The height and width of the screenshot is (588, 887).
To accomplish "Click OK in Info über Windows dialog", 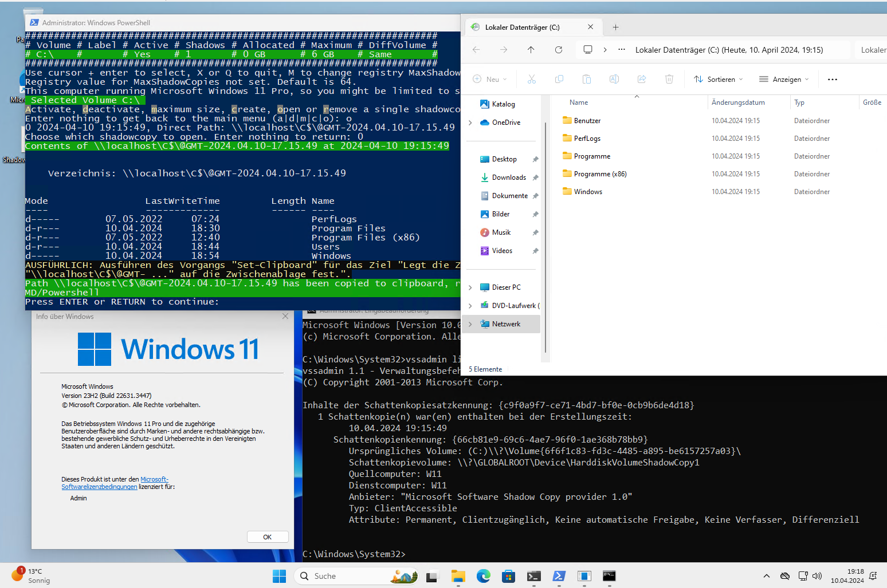I will point(268,537).
